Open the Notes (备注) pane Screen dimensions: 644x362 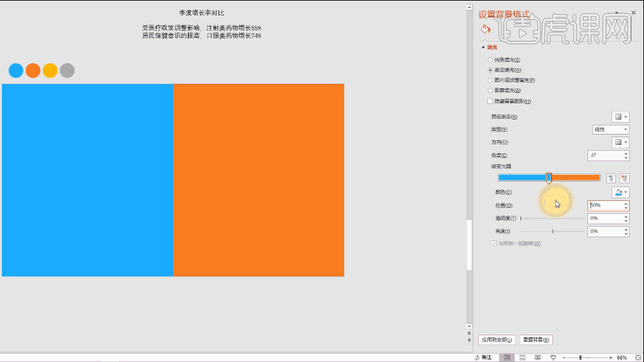pos(483,357)
